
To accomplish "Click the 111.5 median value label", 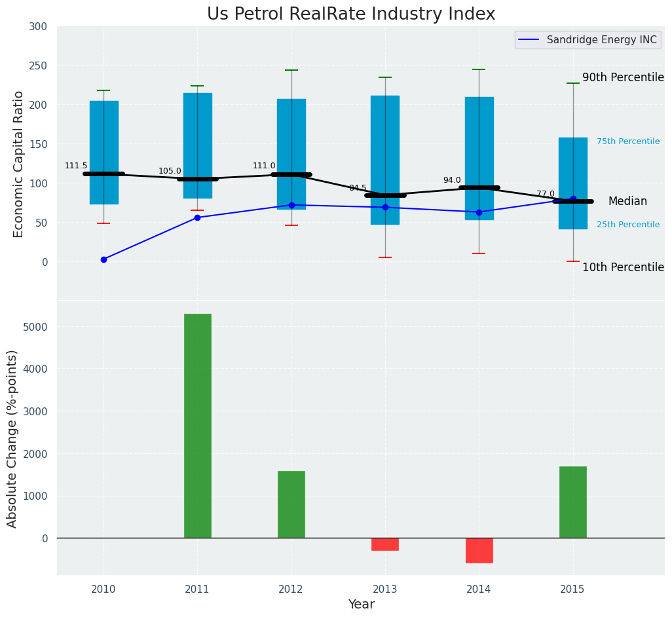I will point(76,166).
